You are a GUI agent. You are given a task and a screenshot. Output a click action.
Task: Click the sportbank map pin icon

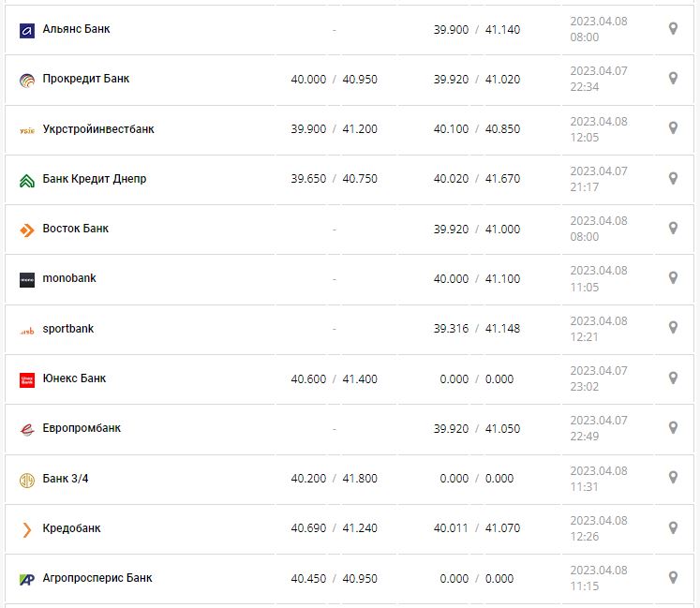point(673,328)
